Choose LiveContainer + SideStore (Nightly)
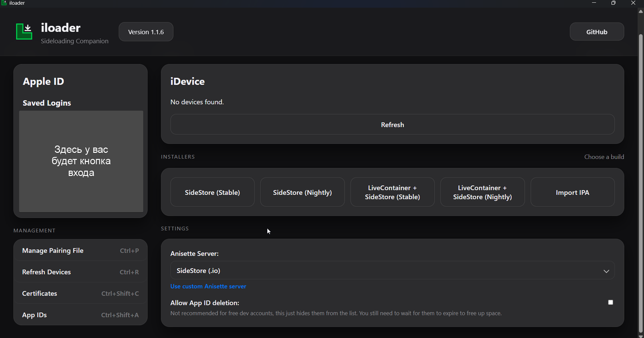 point(482,192)
